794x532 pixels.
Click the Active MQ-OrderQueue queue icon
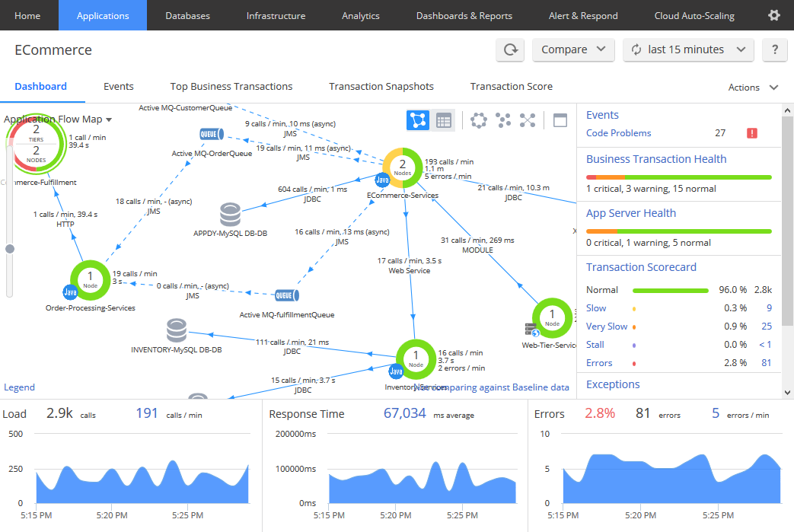pyautogui.click(x=211, y=134)
